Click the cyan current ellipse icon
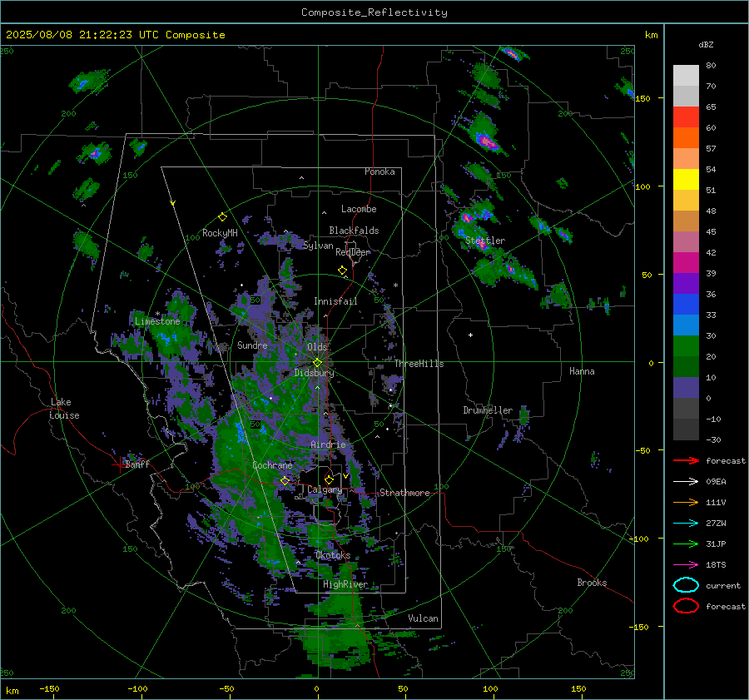 pyautogui.click(x=686, y=585)
